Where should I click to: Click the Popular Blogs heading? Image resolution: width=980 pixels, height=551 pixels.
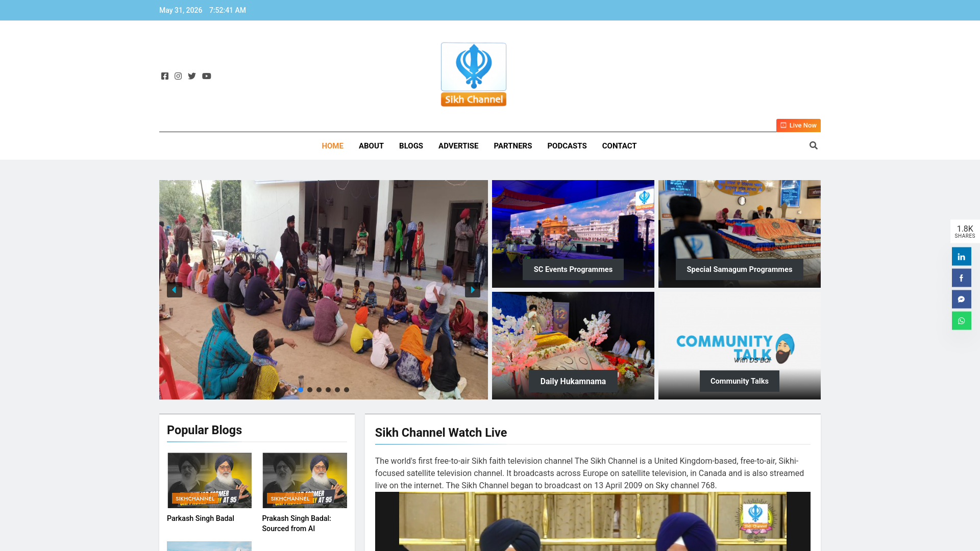point(204,430)
